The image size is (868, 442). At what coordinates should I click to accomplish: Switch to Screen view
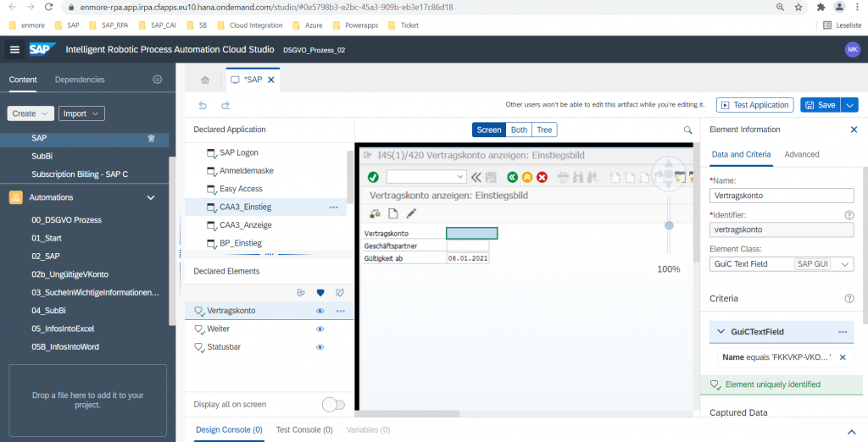coord(489,130)
